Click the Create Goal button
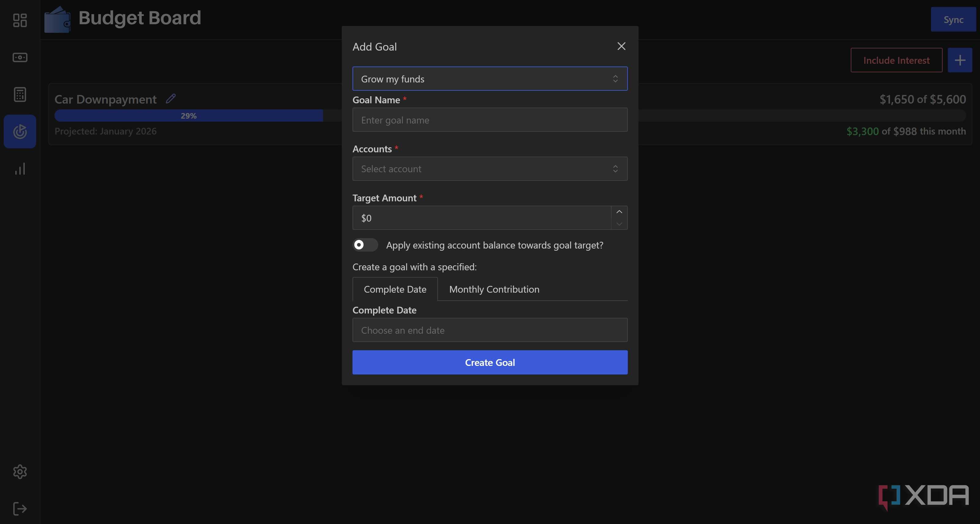This screenshot has width=980, height=524. (490, 362)
